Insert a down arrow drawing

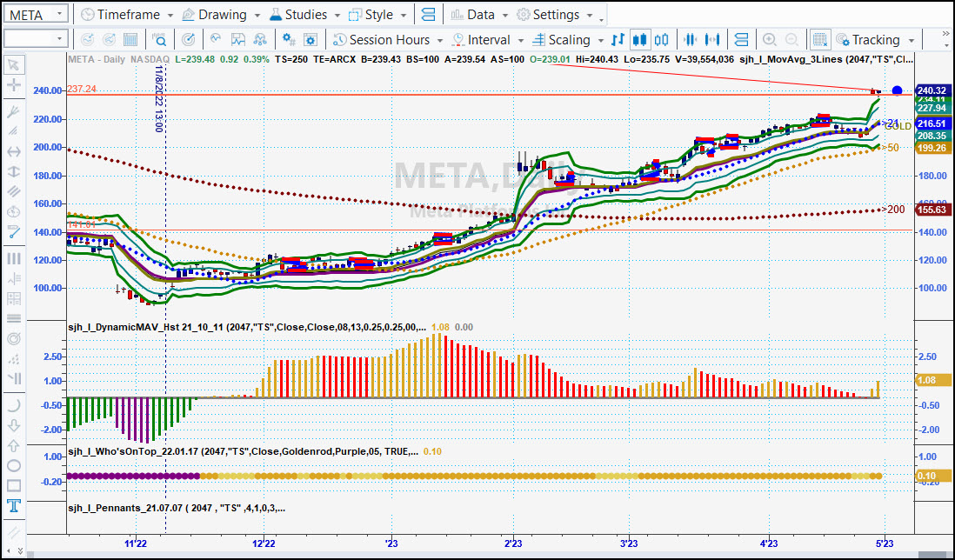click(x=13, y=425)
